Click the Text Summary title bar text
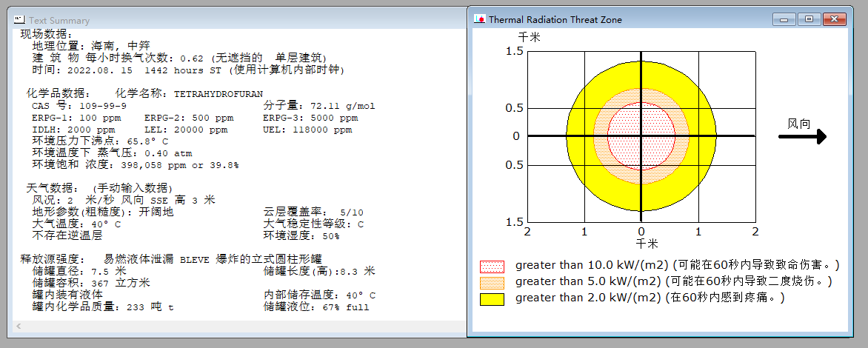Screen dimensions: 868x348 pos(59,21)
